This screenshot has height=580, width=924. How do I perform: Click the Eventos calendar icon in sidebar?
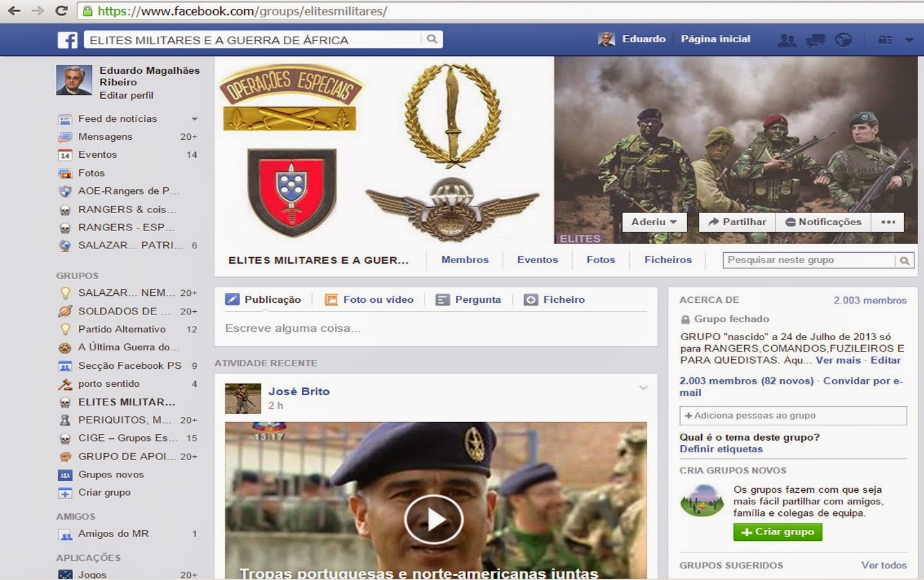65,155
